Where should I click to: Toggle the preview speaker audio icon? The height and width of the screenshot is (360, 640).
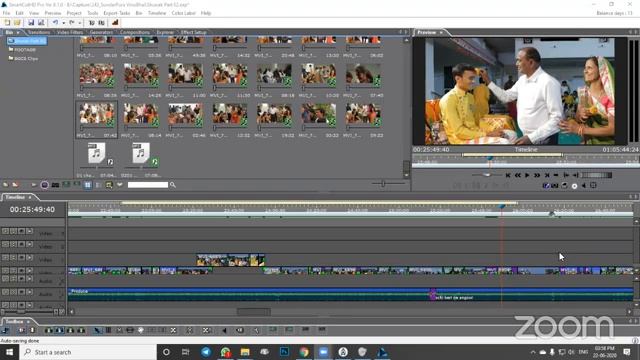coord(584,186)
